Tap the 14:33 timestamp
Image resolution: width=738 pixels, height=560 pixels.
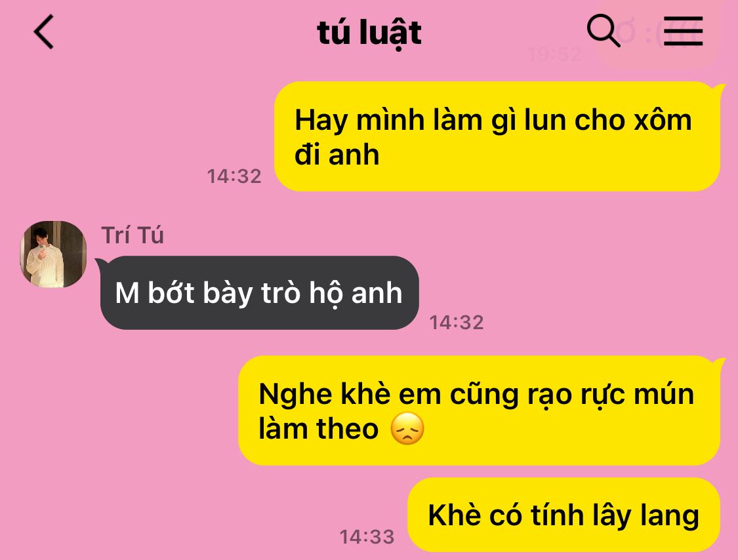click(x=367, y=537)
